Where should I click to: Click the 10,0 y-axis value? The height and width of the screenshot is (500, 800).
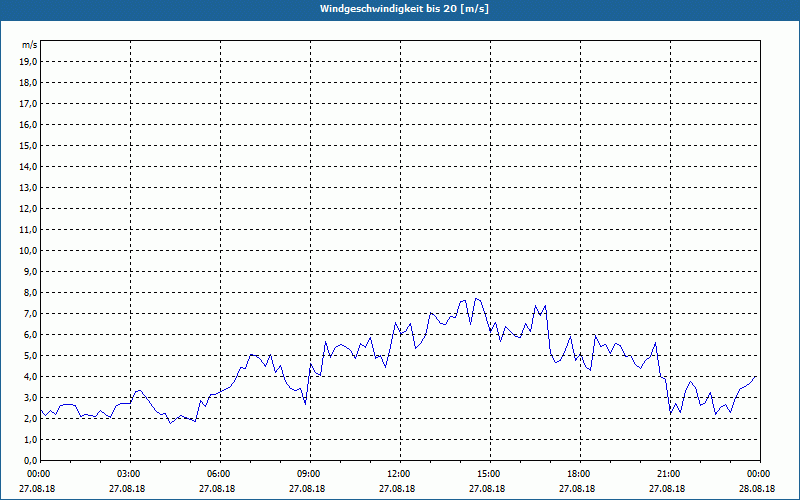coord(28,251)
